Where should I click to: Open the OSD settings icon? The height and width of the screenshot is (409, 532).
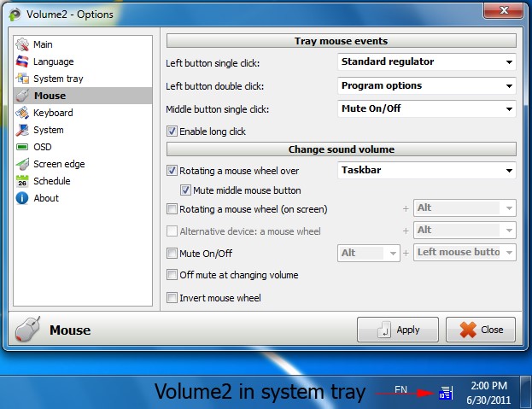click(x=22, y=147)
